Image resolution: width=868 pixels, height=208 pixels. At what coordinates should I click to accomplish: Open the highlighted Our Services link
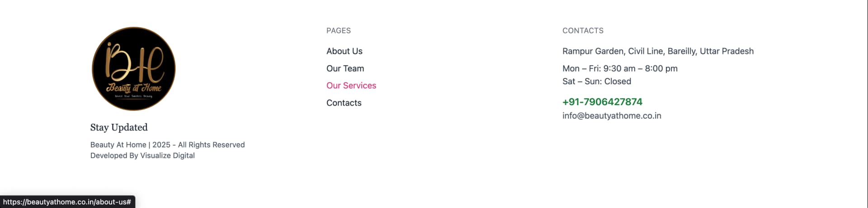pos(351,86)
